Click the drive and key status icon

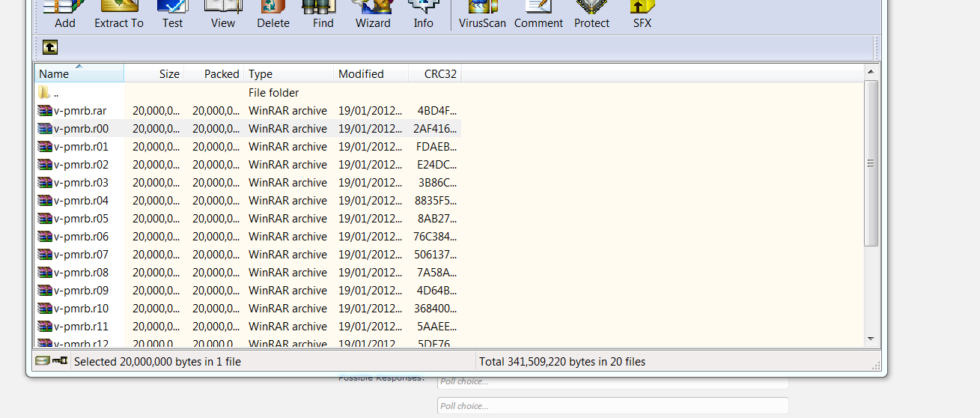click(52, 361)
